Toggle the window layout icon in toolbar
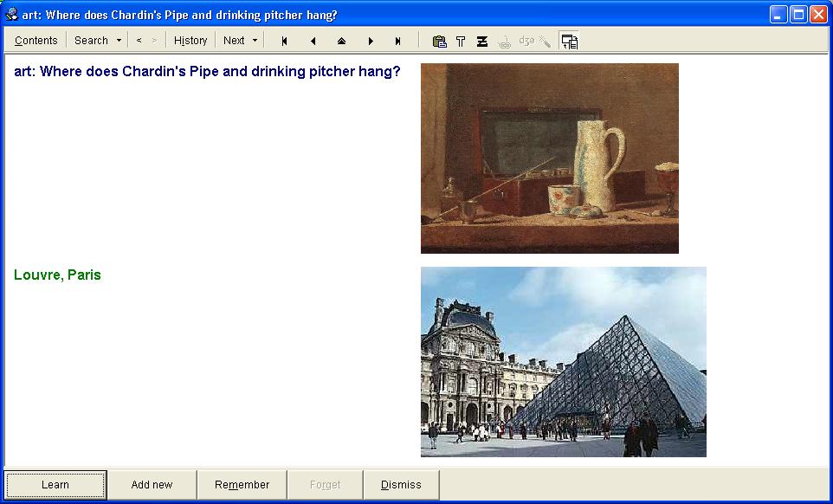The height and width of the screenshot is (504, 833). point(569,41)
